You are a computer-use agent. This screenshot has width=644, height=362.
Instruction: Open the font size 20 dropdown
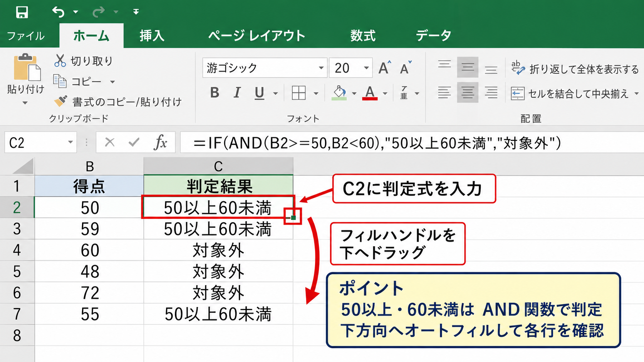pos(366,68)
